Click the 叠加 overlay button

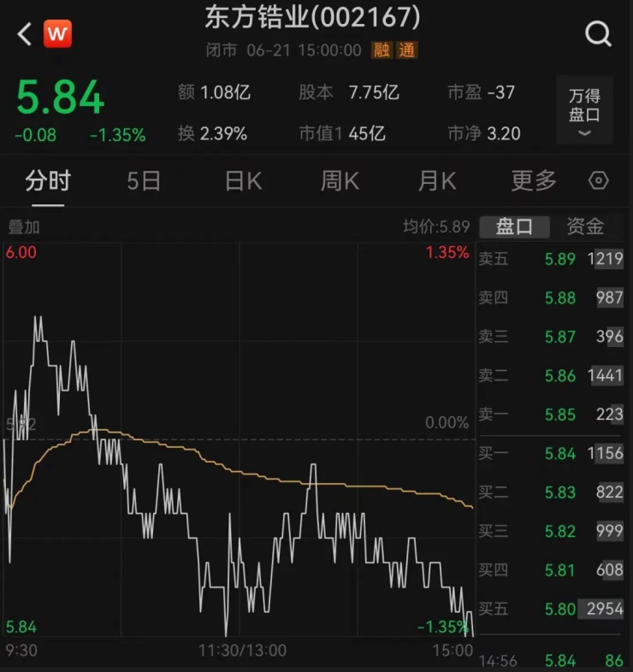[24, 227]
